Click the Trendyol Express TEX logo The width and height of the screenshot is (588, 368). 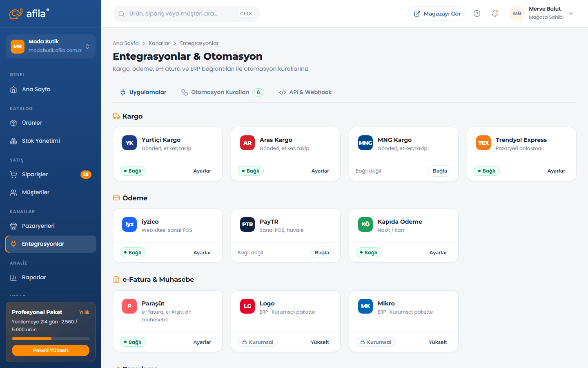point(483,143)
